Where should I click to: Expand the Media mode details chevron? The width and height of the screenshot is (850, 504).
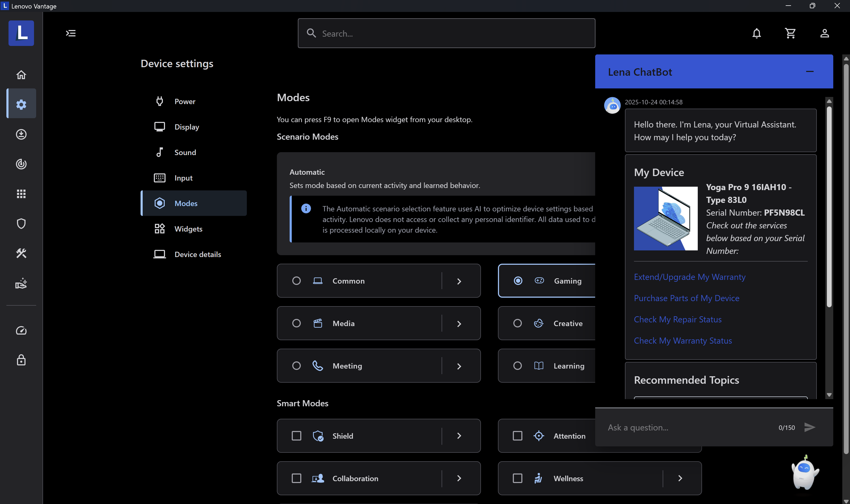click(x=459, y=324)
